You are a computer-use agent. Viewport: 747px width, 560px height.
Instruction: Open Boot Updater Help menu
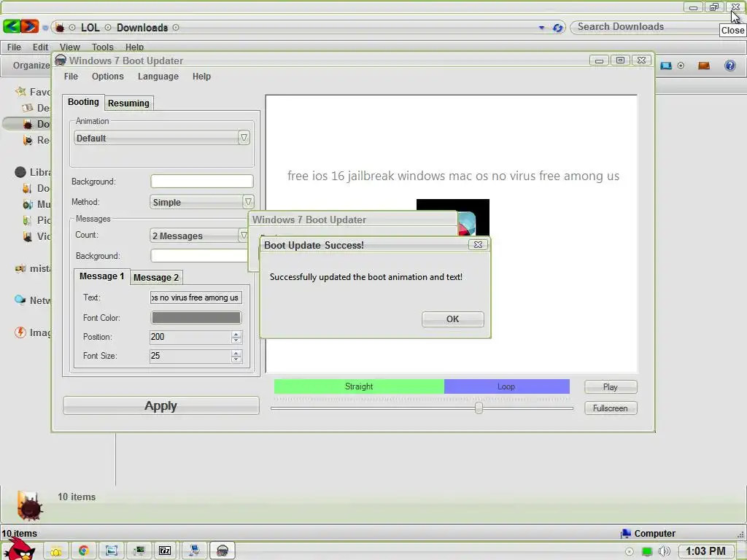[x=201, y=76]
